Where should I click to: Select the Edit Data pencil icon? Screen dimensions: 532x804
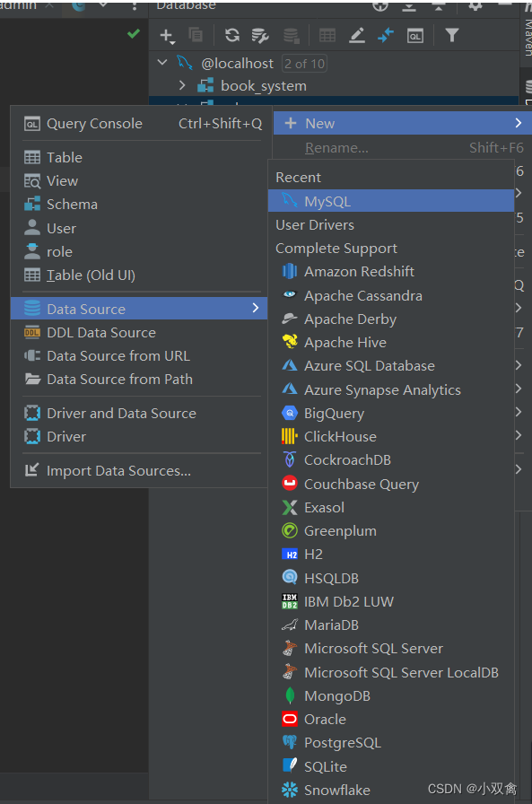click(x=356, y=36)
